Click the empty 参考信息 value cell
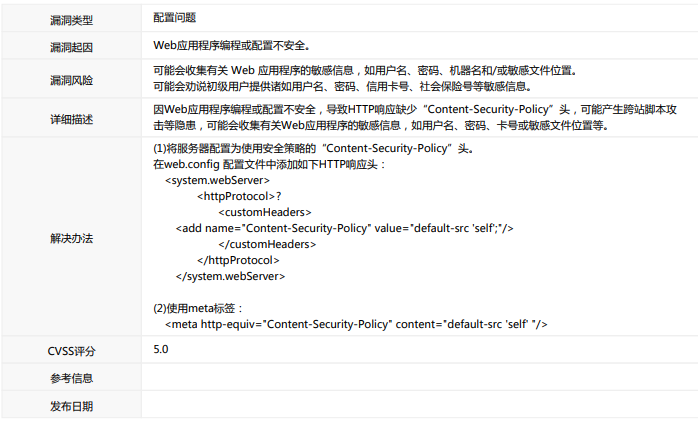698x429 pixels. click(418, 378)
